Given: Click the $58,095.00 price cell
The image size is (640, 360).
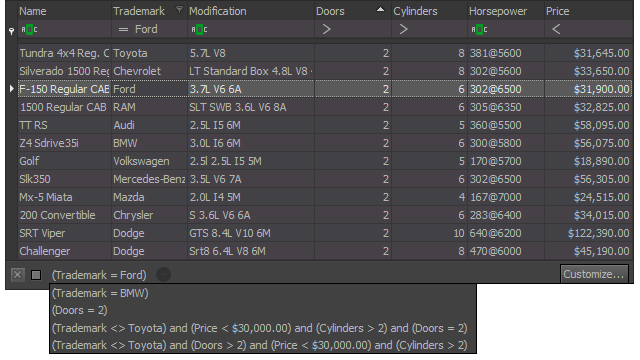Looking at the screenshot, I should (x=589, y=125).
